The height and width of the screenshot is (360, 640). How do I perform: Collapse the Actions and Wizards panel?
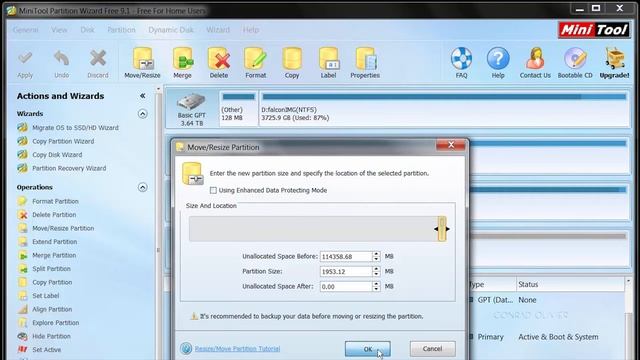(x=142, y=96)
